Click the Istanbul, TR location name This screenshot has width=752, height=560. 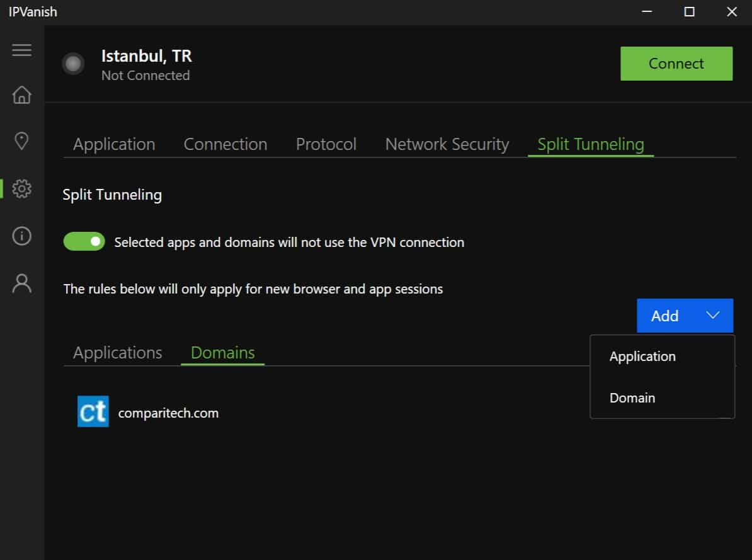[x=147, y=56]
